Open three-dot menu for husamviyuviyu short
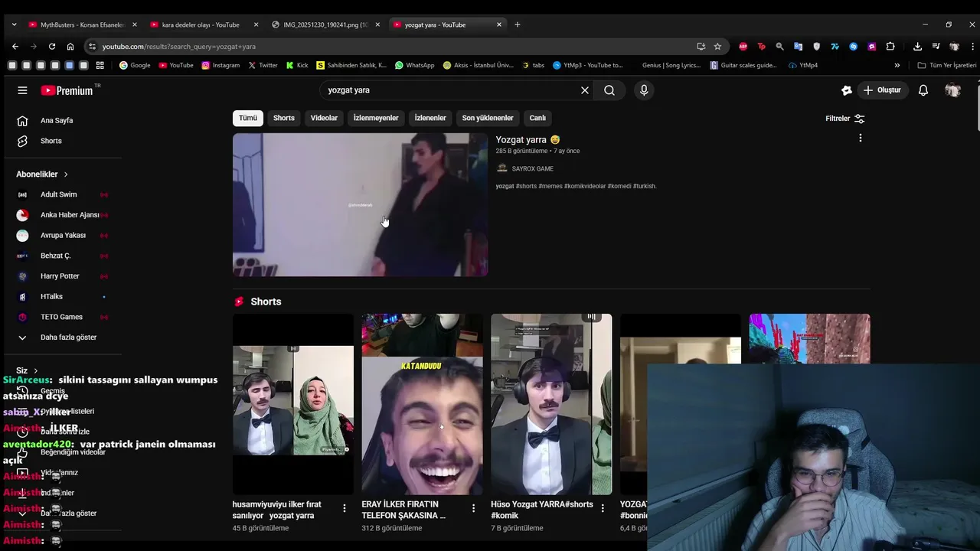The image size is (980, 551). pos(345,508)
